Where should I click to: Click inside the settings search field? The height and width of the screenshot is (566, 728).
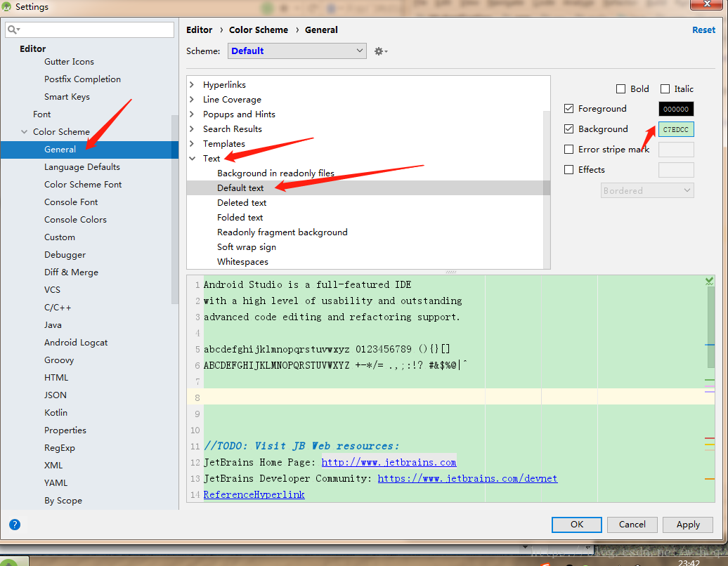pyautogui.click(x=90, y=29)
